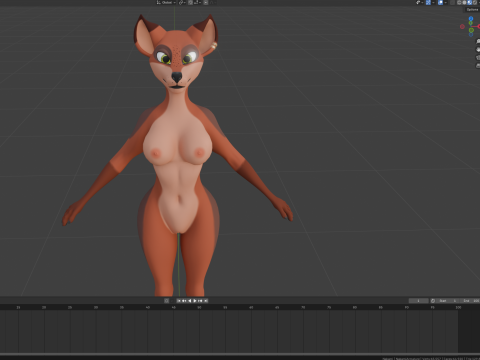Play the animation forward
480x360 pixels.
(195, 301)
